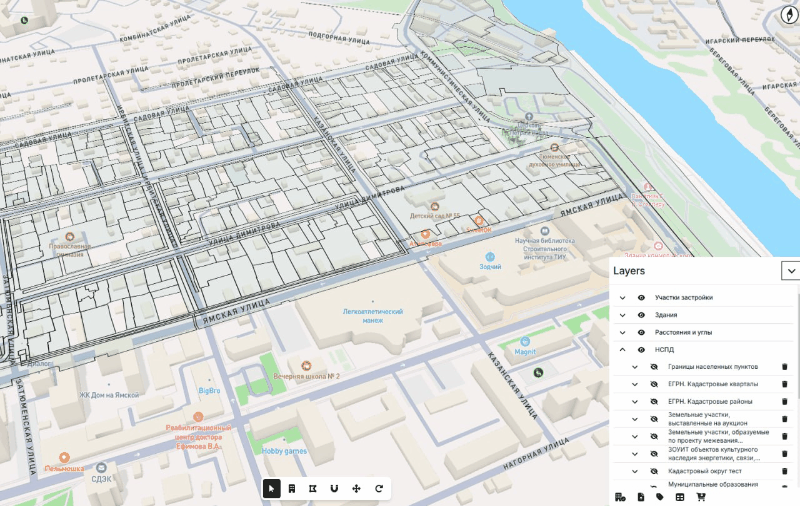
Task: Open the table grid view icon
Action: click(x=680, y=497)
